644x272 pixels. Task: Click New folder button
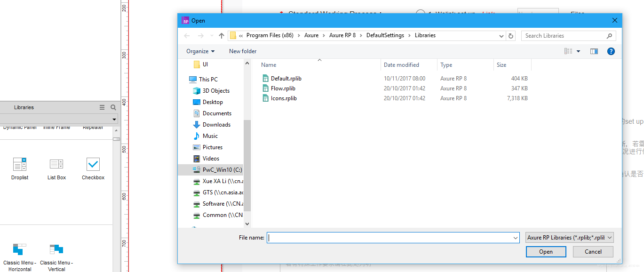tap(243, 51)
